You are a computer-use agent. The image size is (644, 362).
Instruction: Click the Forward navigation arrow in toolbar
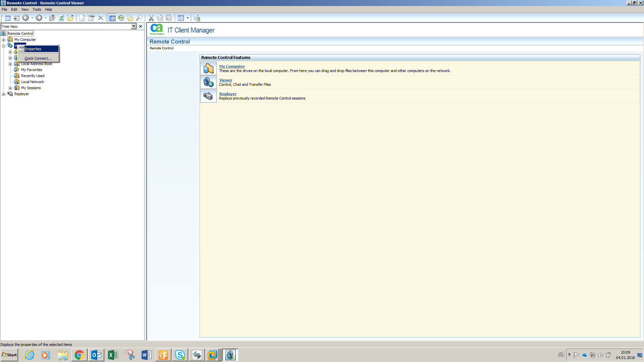click(39, 18)
